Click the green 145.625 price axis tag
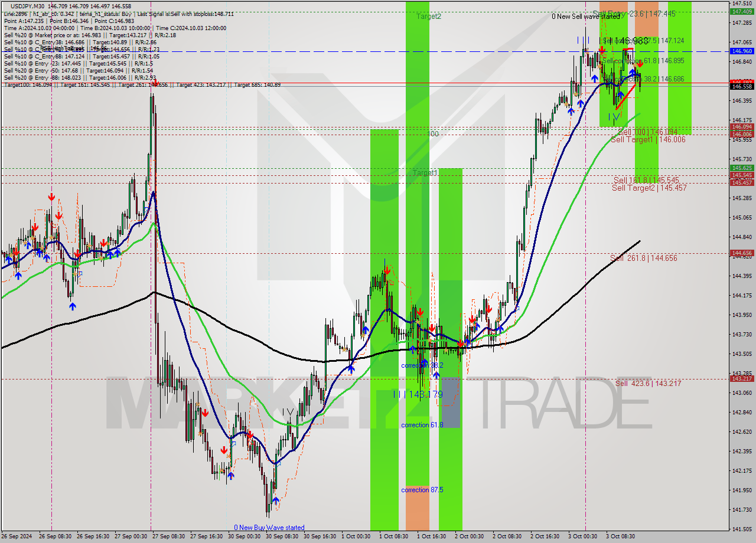The height and width of the screenshot is (543, 756). point(742,168)
